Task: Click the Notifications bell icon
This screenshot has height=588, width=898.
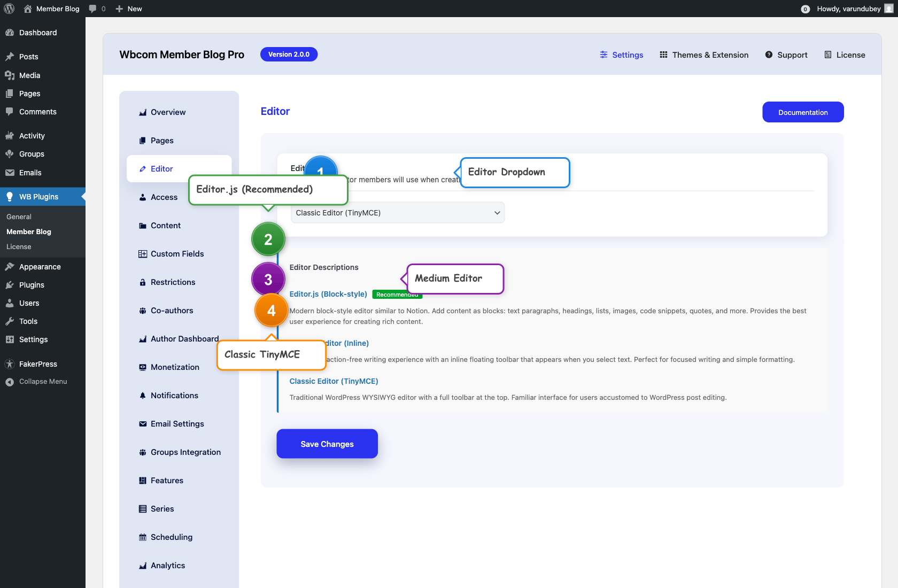Action: (x=142, y=395)
